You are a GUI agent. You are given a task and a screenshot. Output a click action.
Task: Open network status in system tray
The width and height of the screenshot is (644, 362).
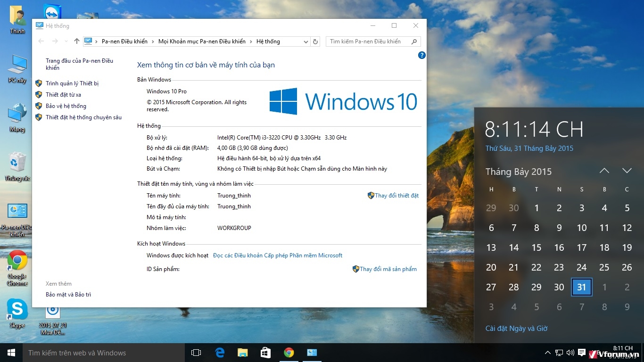coord(559,353)
